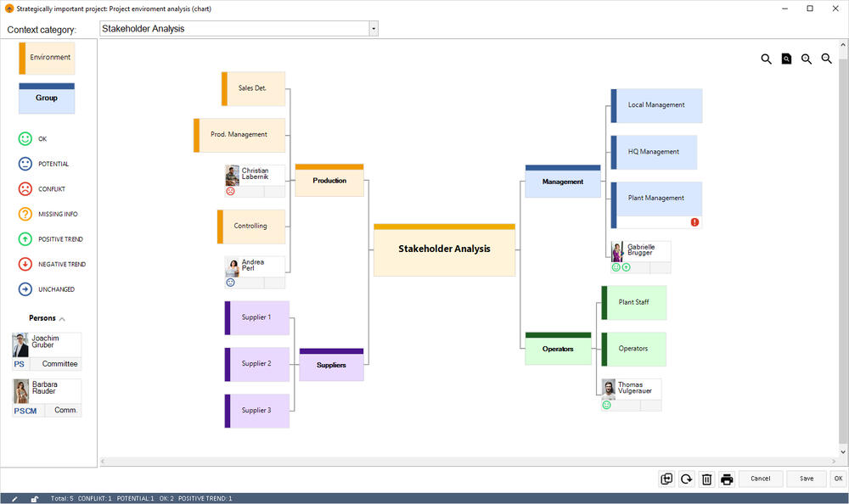Image resolution: width=849 pixels, height=504 pixels.
Task: Zoom out of the chart
Action: (x=826, y=59)
